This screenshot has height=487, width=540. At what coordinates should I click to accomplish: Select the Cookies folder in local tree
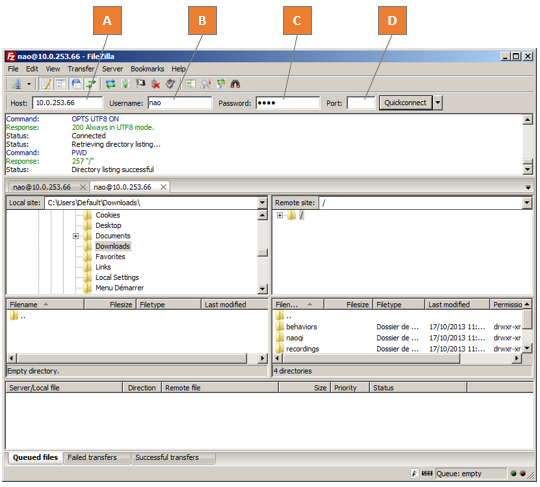point(108,215)
